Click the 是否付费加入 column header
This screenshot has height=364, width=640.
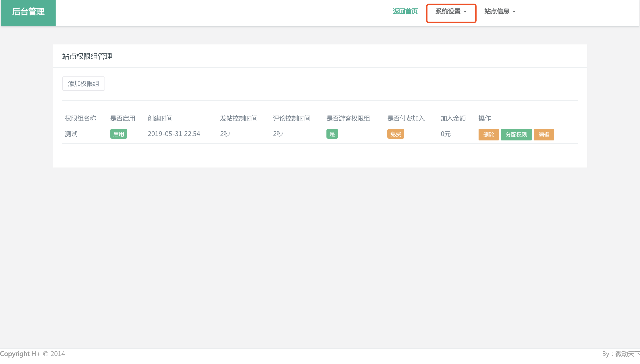[x=406, y=118]
